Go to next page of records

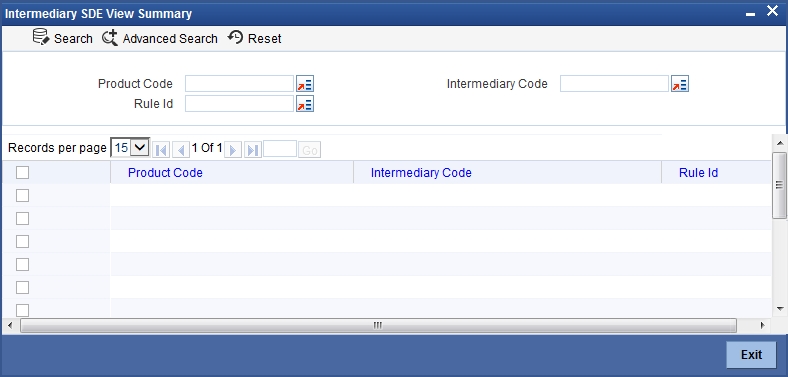(233, 149)
